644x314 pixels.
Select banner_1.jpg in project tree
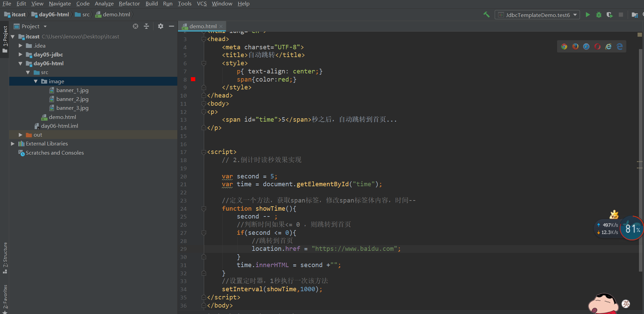tap(72, 90)
